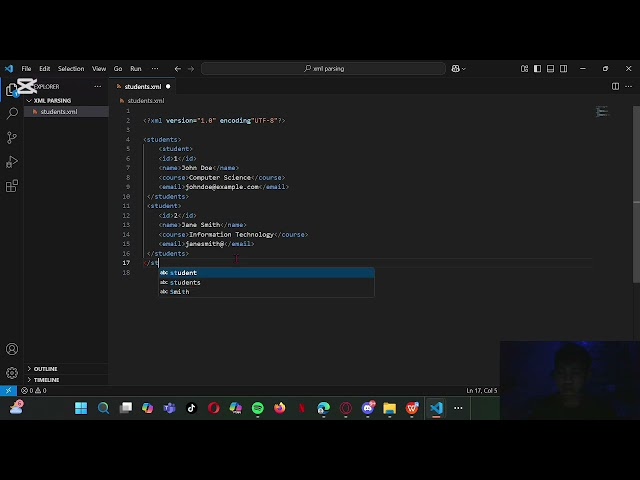Toggle the primary side bar

538,69
